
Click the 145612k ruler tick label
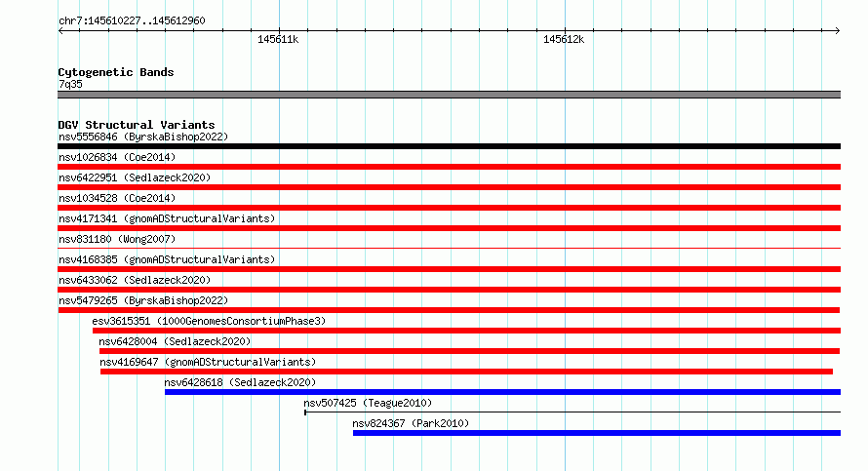[x=564, y=39]
